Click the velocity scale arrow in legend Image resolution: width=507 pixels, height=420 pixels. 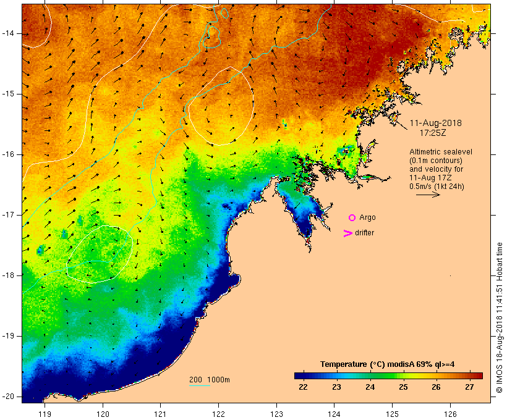click(428, 195)
